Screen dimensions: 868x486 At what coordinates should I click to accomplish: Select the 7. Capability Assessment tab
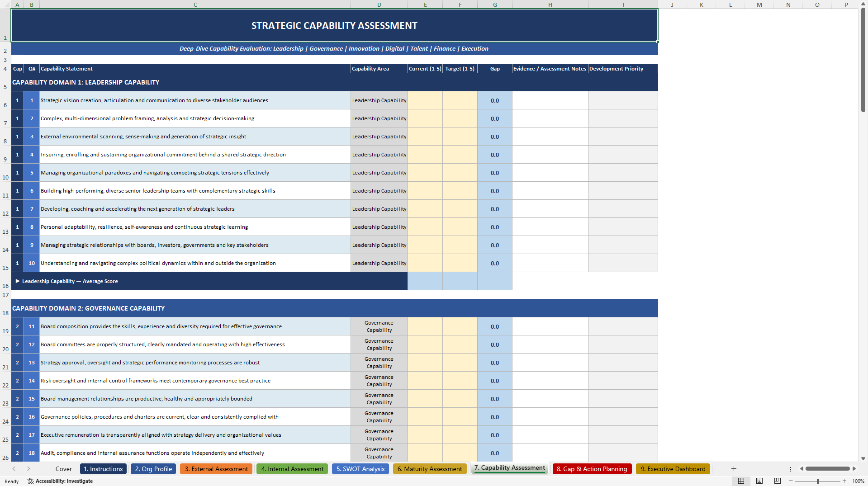click(x=509, y=468)
